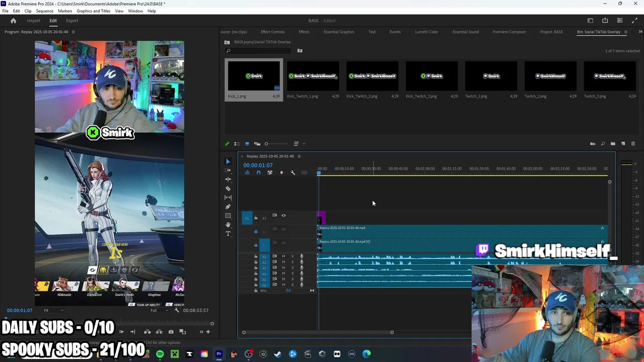Toggle timeline Snap magnet icon
Screen dimensions: 644x362
coord(259,173)
